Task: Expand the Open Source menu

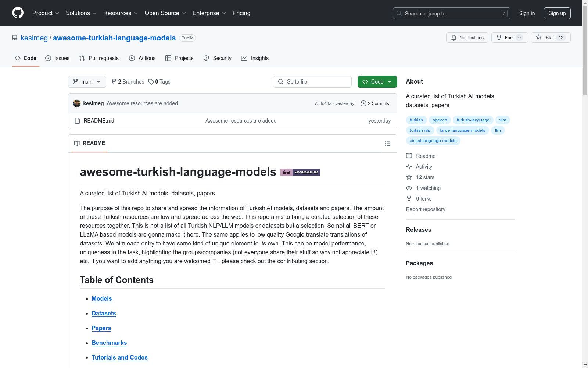Action: point(165,13)
